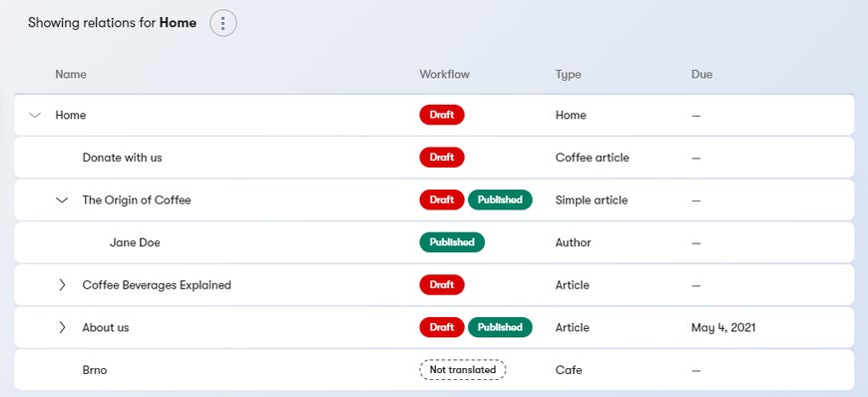
Task: Expand the Coffee Beverages Explained row
Action: coord(62,285)
